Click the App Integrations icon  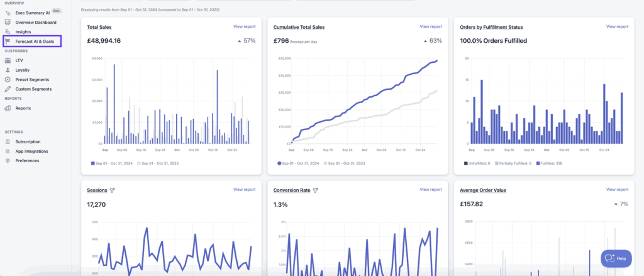pos(8,151)
